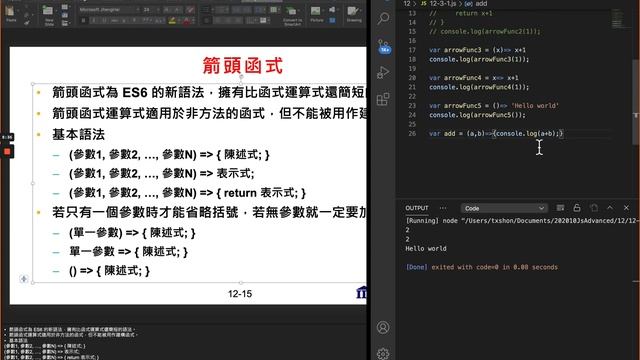This screenshot has height=360, width=640.
Task: Click output line 'Hello world'
Action: [426, 248]
